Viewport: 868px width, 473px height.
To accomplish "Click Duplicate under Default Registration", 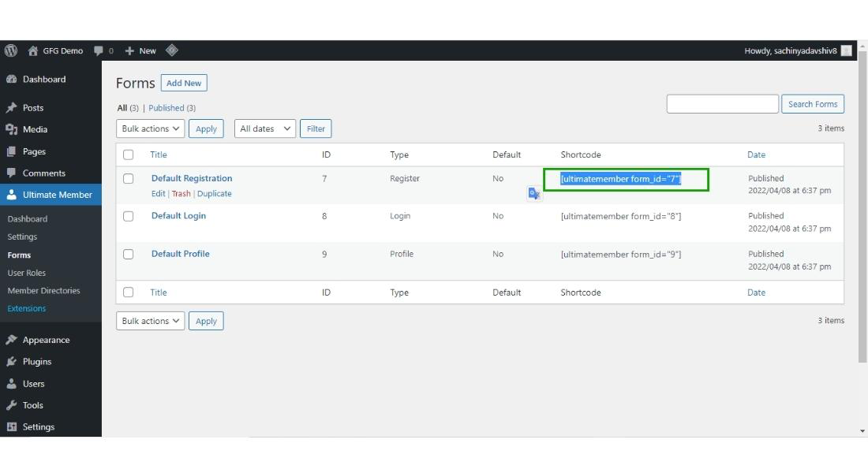I will coord(214,193).
